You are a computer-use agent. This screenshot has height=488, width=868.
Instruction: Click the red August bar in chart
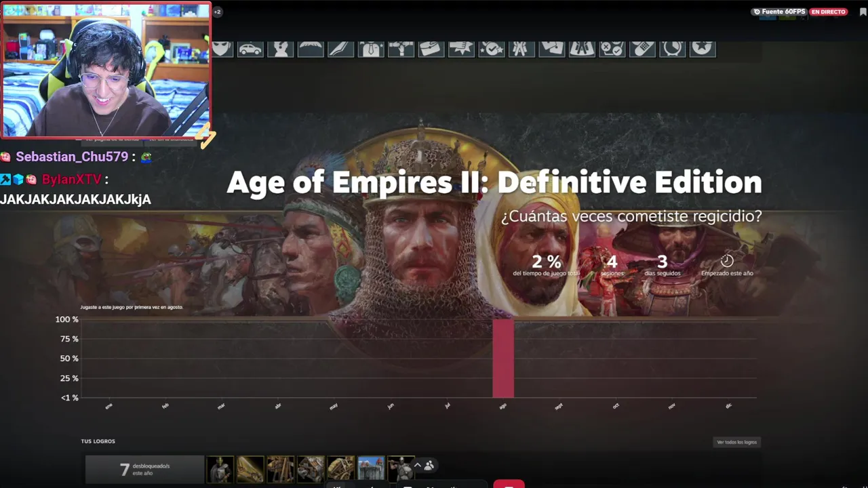point(503,359)
